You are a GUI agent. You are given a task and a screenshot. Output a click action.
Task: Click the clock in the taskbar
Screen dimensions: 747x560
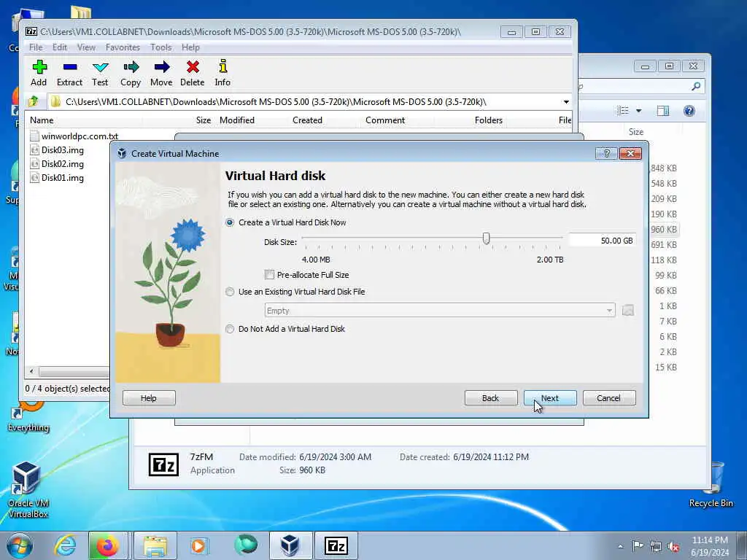click(710, 546)
